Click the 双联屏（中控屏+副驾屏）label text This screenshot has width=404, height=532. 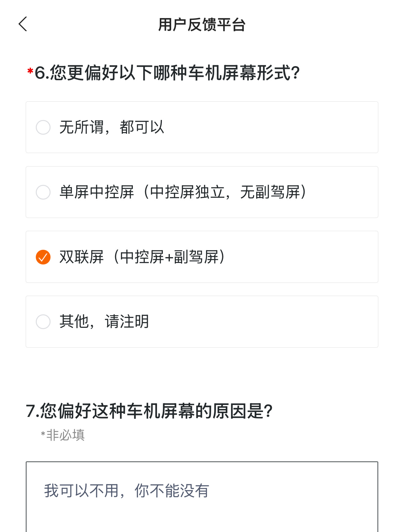[x=143, y=257]
